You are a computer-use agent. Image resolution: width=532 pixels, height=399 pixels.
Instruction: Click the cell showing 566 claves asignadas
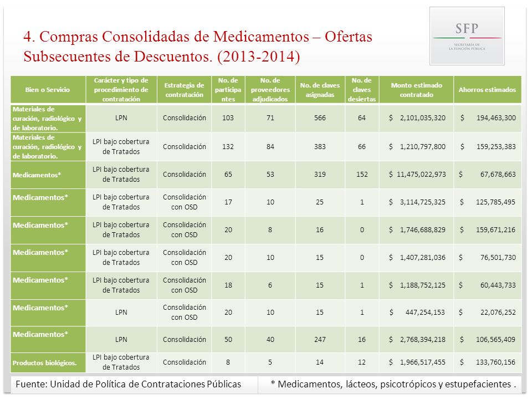click(x=320, y=117)
